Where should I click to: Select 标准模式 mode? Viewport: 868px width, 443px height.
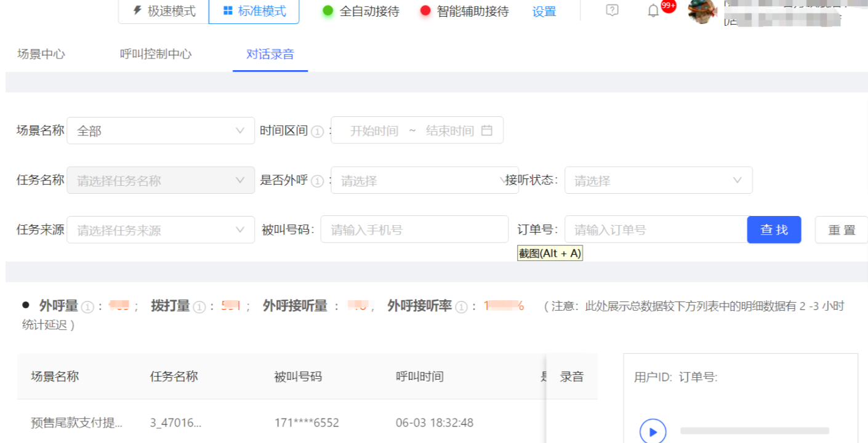(x=254, y=11)
